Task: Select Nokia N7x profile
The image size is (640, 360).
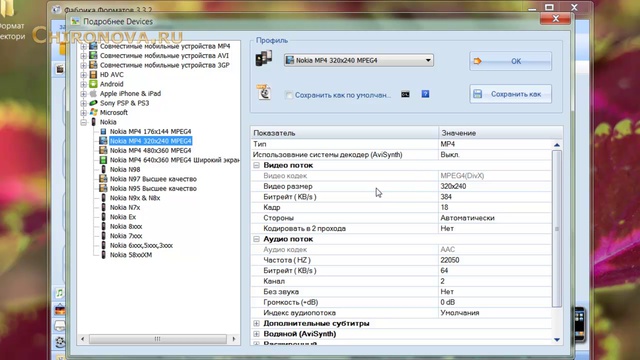Action: 125,207
